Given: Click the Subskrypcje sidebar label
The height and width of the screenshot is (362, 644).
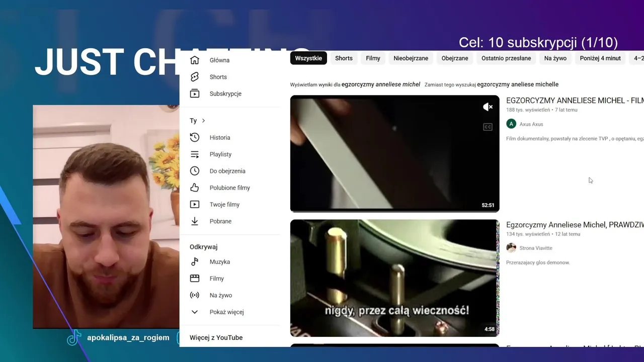Looking at the screenshot, I should [x=225, y=94].
